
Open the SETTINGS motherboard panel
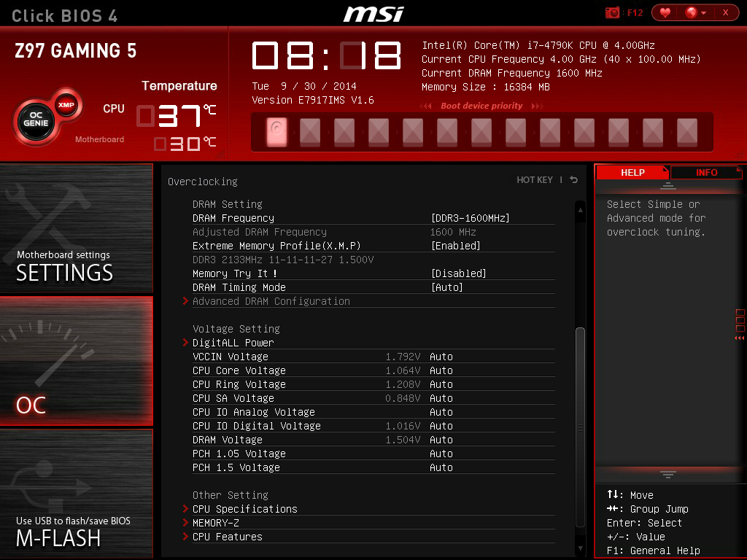(76, 228)
